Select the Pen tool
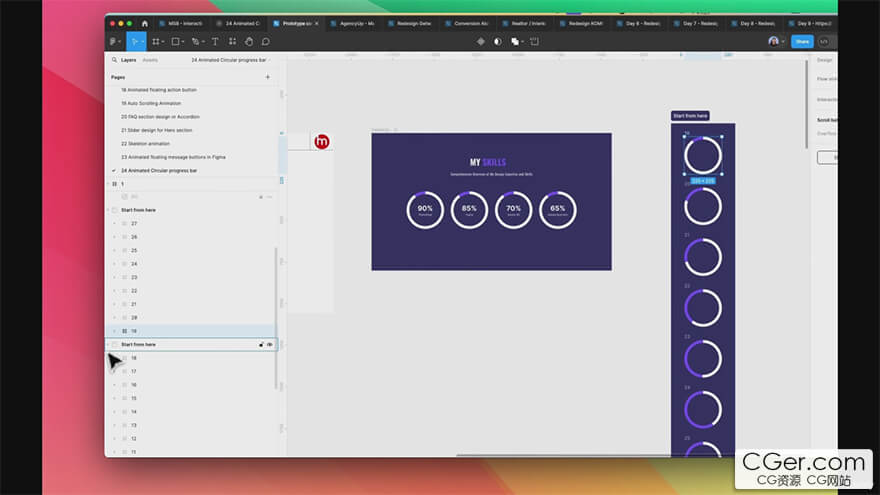 click(195, 42)
